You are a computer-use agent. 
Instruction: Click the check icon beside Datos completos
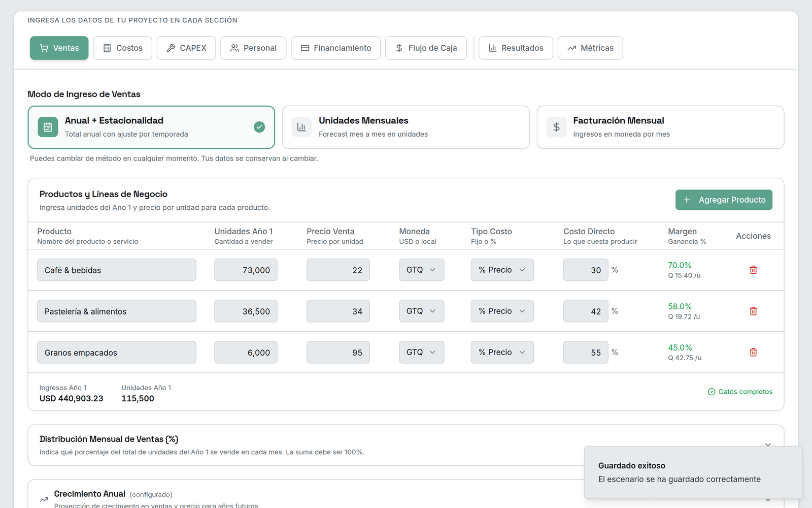click(x=712, y=392)
